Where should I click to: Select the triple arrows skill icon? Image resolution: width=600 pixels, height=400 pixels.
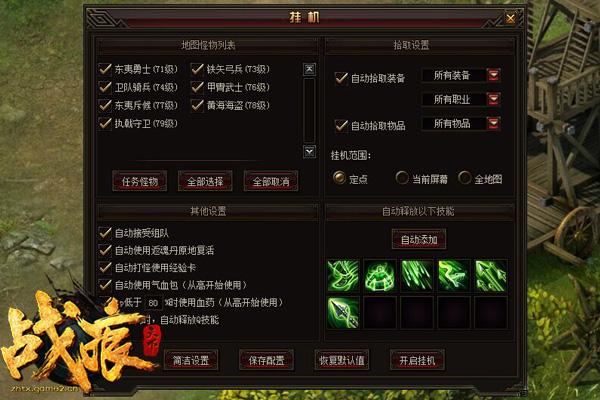pos(491,276)
